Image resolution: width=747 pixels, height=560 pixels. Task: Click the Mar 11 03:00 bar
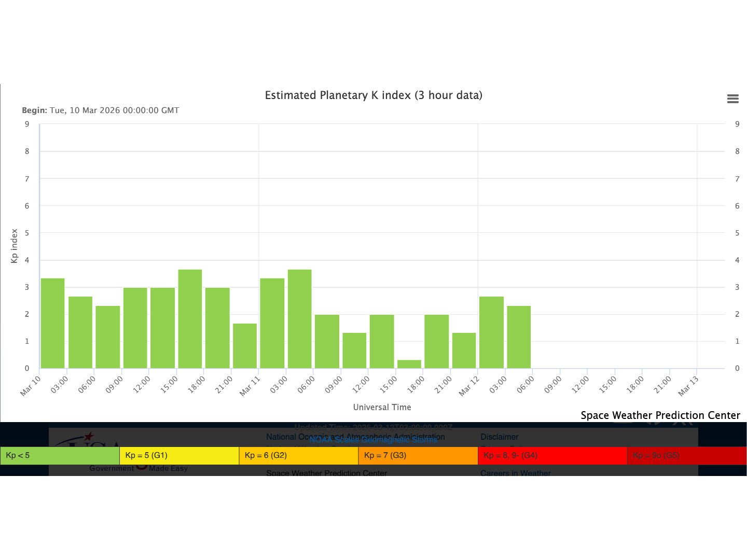[300, 319]
